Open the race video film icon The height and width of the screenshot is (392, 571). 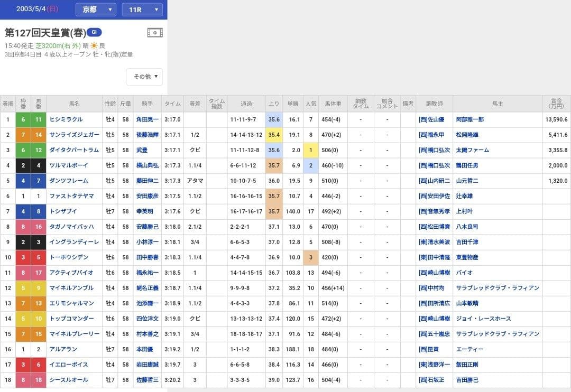click(x=154, y=33)
